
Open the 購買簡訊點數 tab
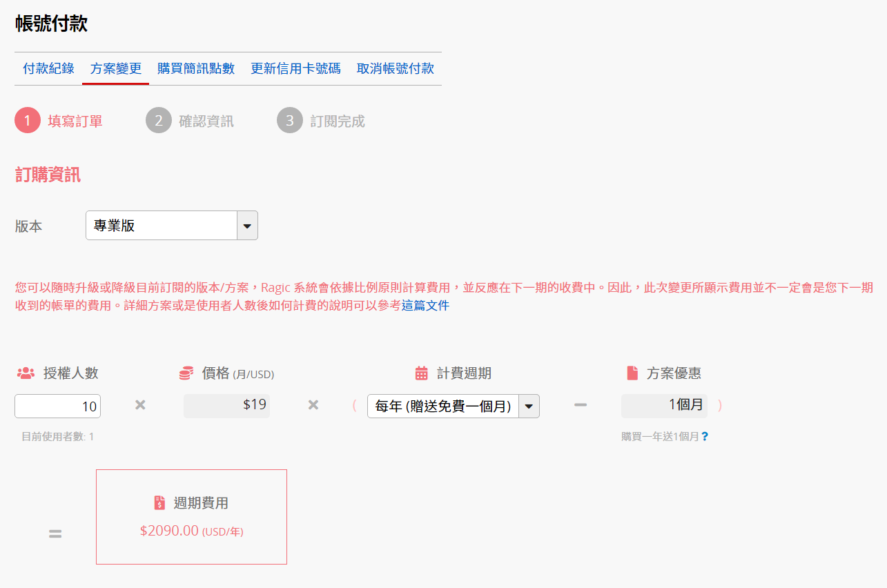(196, 68)
